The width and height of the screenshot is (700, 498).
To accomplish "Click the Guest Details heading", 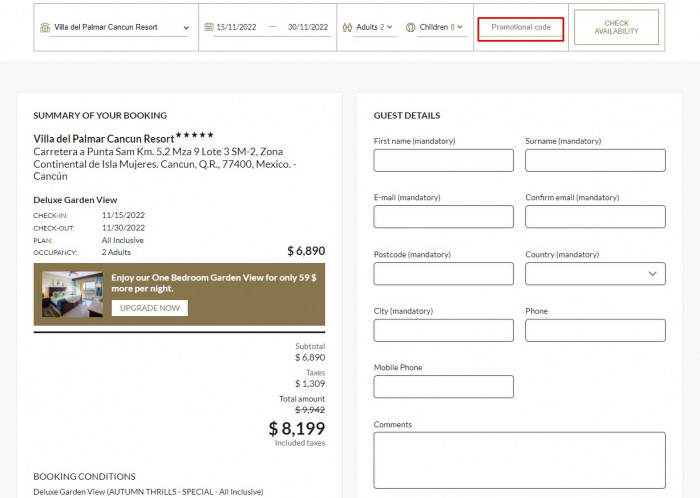I will pyautogui.click(x=407, y=116).
